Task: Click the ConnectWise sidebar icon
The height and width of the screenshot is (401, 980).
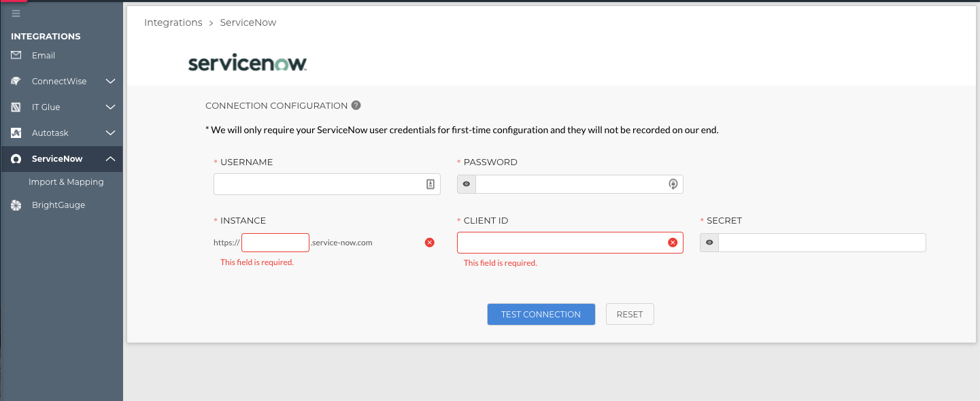Action: (16, 82)
